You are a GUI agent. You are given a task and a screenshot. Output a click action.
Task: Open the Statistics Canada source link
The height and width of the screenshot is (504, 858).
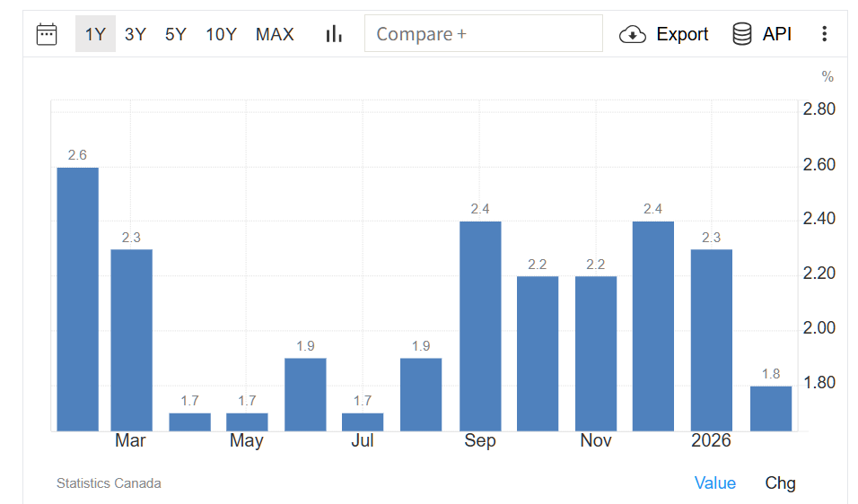pyautogui.click(x=109, y=483)
